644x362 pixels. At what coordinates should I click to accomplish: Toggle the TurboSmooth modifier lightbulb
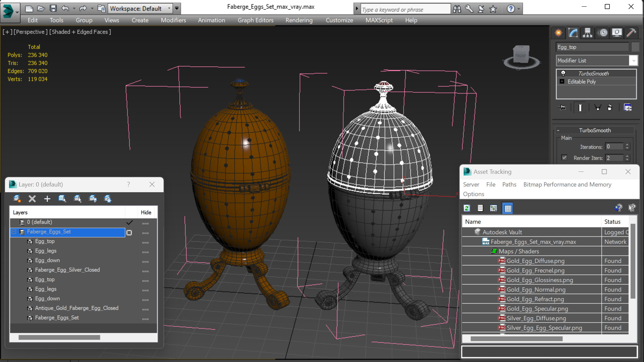tap(563, 73)
